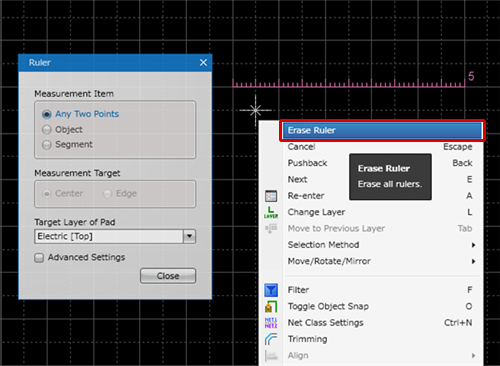The image size is (500, 366).
Task: Select the Segment measurement option
Action: [47, 145]
